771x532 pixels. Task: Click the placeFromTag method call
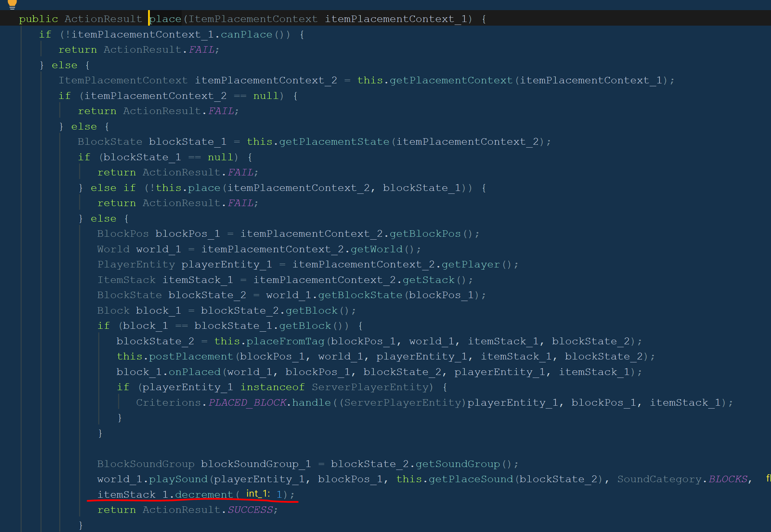pos(285,341)
